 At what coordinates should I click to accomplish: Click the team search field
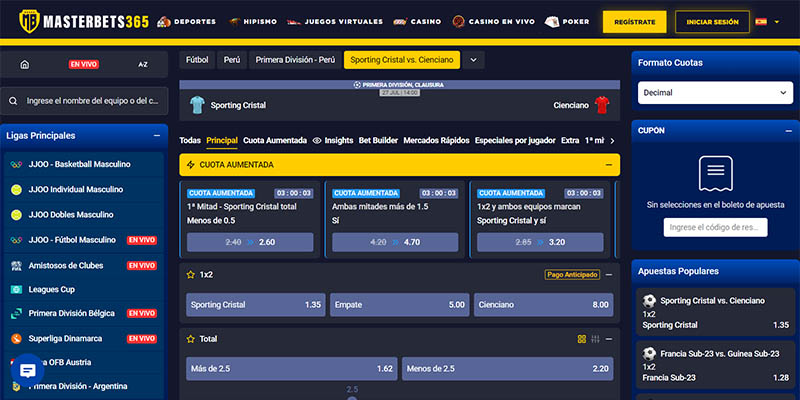tap(84, 101)
